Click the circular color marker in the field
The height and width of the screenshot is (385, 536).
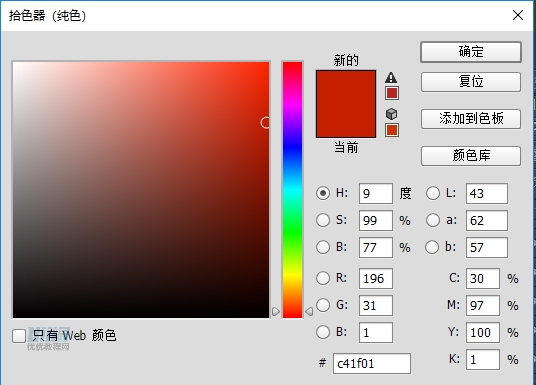265,123
